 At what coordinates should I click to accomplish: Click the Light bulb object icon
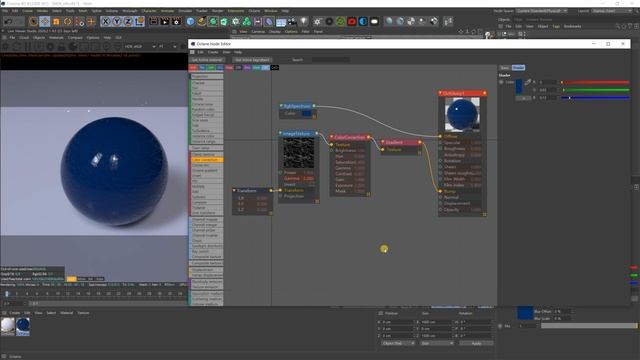click(x=304, y=21)
